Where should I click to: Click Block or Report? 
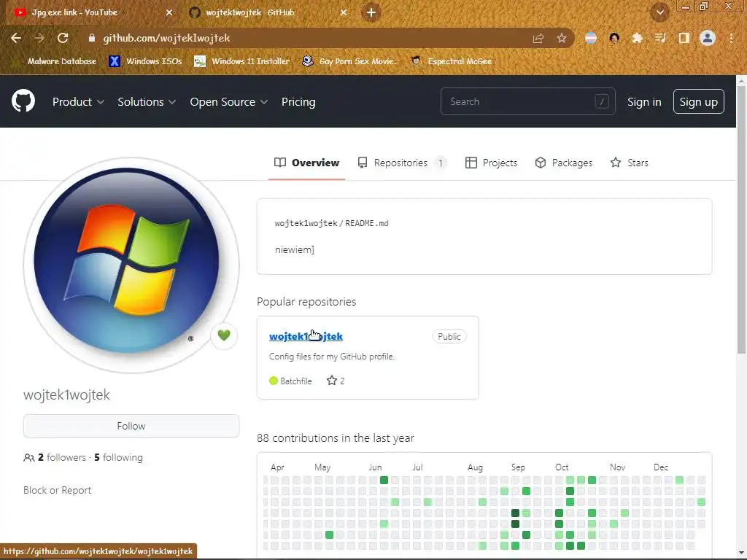tap(57, 490)
